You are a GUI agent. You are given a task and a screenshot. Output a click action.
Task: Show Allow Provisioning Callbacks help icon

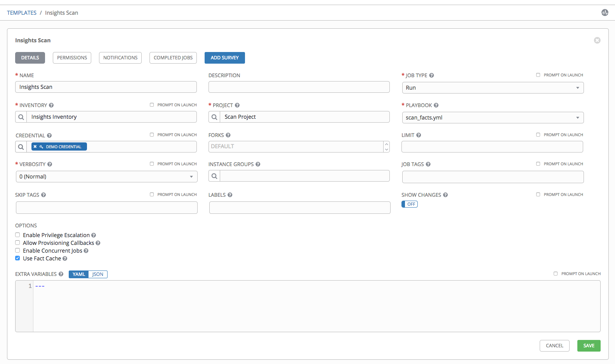(x=98, y=243)
